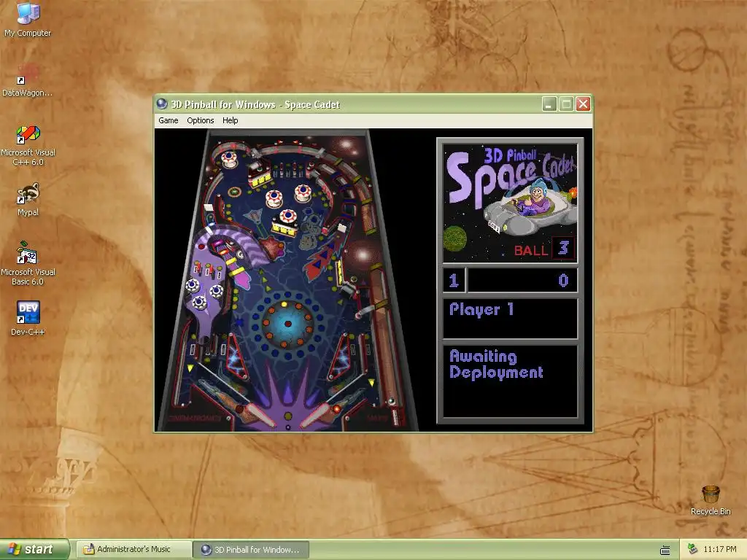Open the My Computer desktop icon
This screenshot has width=747, height=560.
(28, 19)
